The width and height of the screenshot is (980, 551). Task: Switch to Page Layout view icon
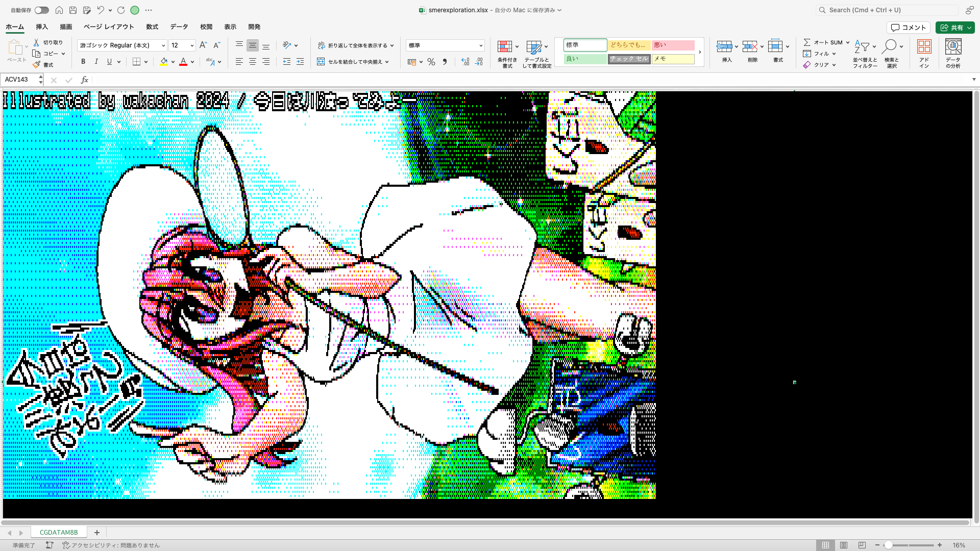pos(844,545)
